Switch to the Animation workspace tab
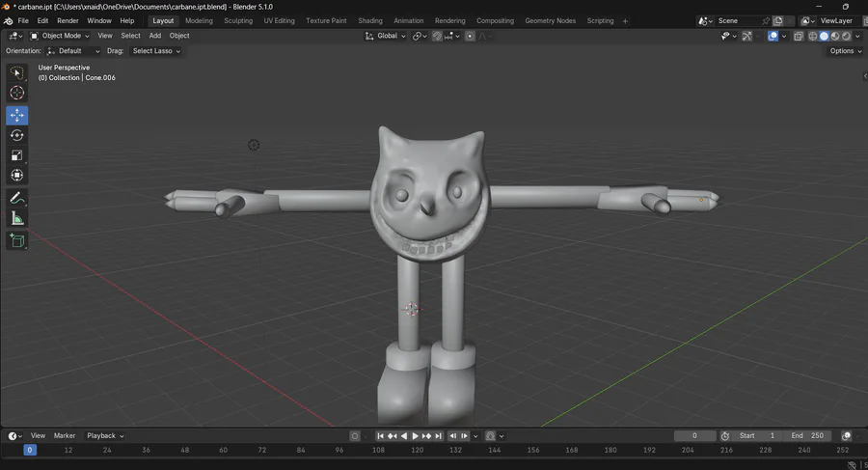This screenshot has height=470, width=868. click(409, 21)
